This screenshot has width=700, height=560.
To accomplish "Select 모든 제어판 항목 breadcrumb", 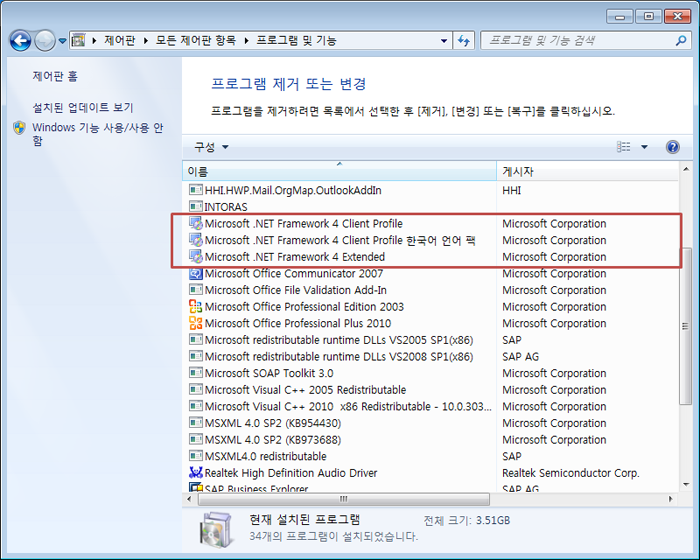I will pos(196,41).
